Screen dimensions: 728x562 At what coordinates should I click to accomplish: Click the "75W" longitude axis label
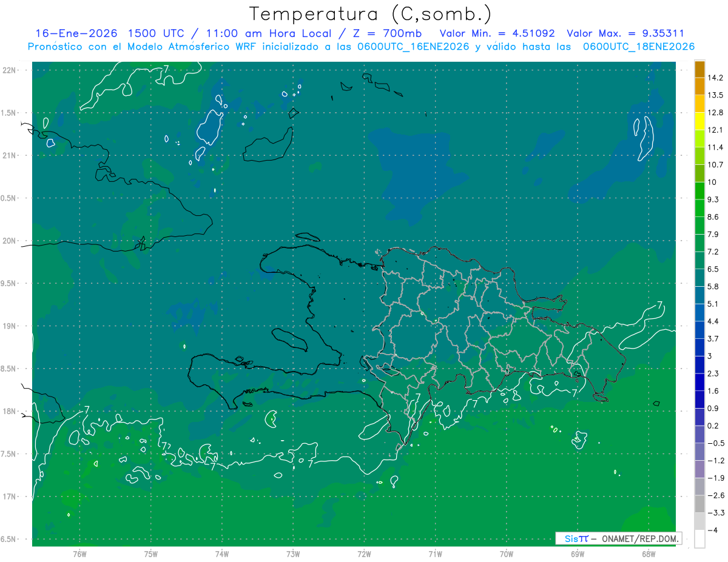coord(150,554)
